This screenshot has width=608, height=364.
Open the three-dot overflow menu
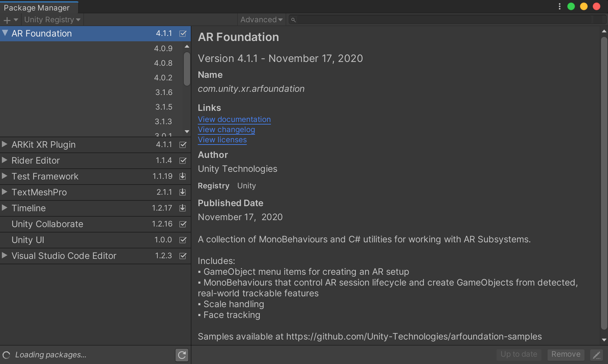pos(559,6)
